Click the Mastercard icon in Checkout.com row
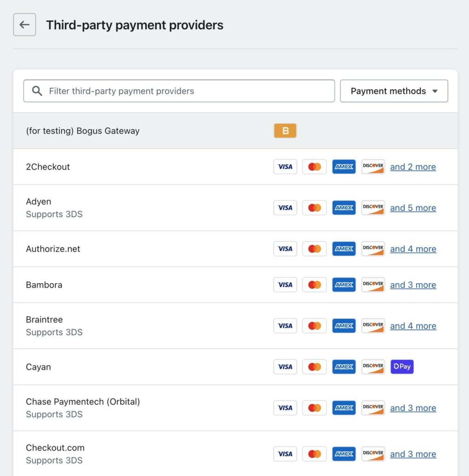Viewport: 469px width, 476px height. pyautogui.click(x=314, y=454)
